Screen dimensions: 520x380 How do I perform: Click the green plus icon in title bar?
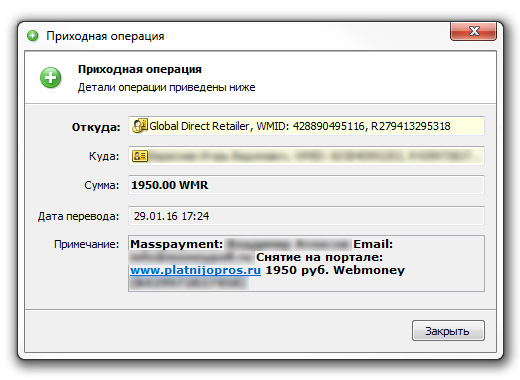coord(33,36)
